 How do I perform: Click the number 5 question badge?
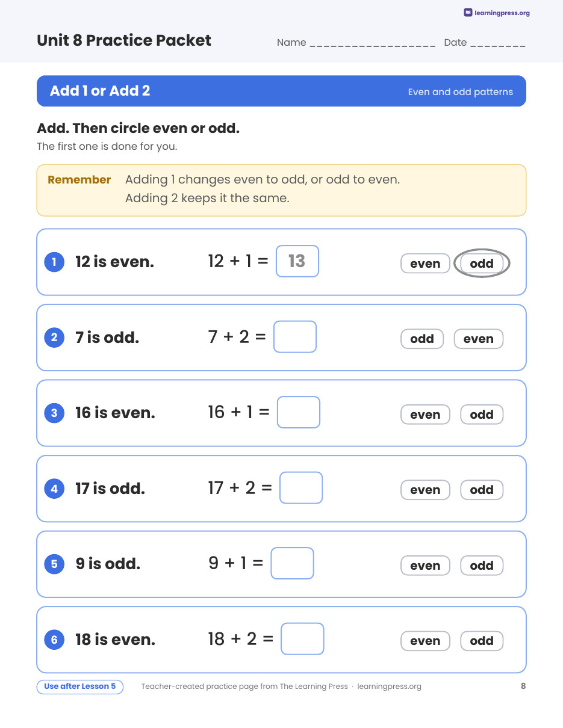click(x=54, y=564)
